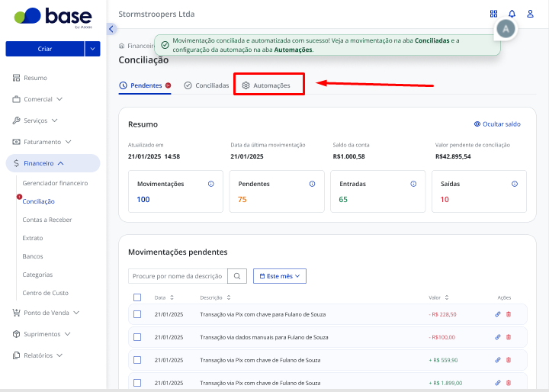Open user profile icon in header
Image resolution: width=549 pixels, height=392 pixels.
[530, 14]
